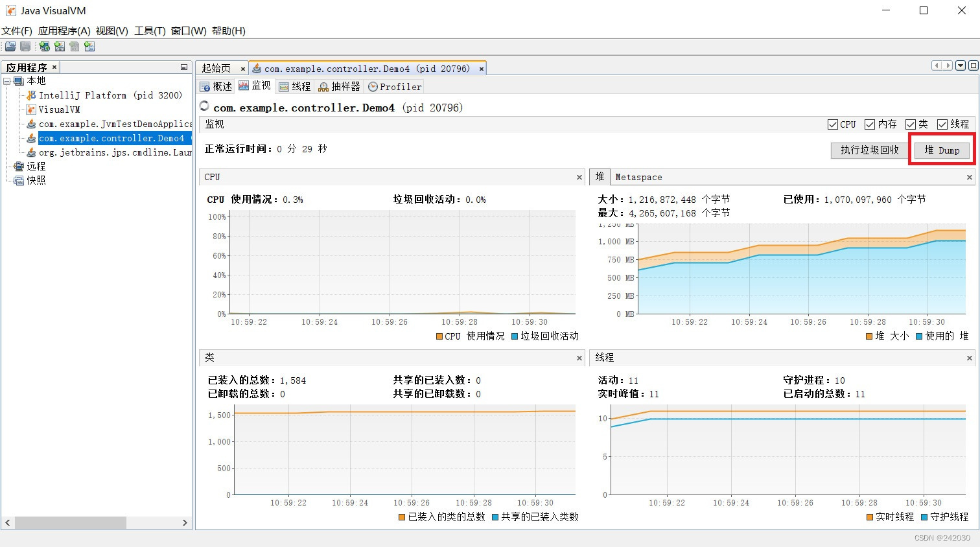
Task: Close the Applications panel tab
Action: (54, 67)
